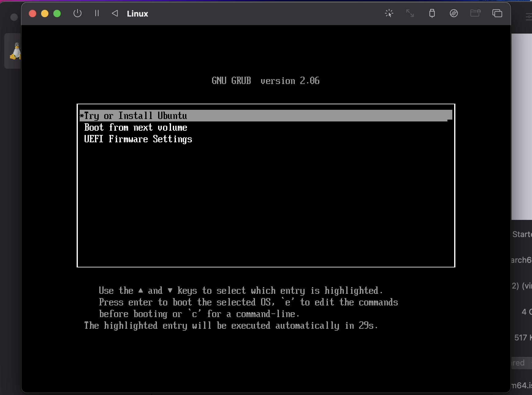Click the windows overlay icon in toolbar

coord(497,13)
